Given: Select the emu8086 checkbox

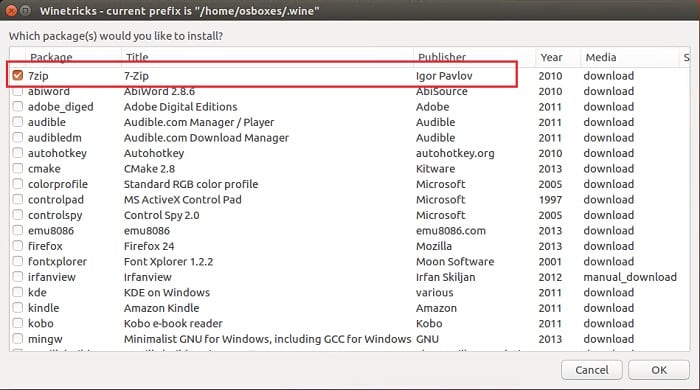Looking at the screenshot, I should click(17, 230).
